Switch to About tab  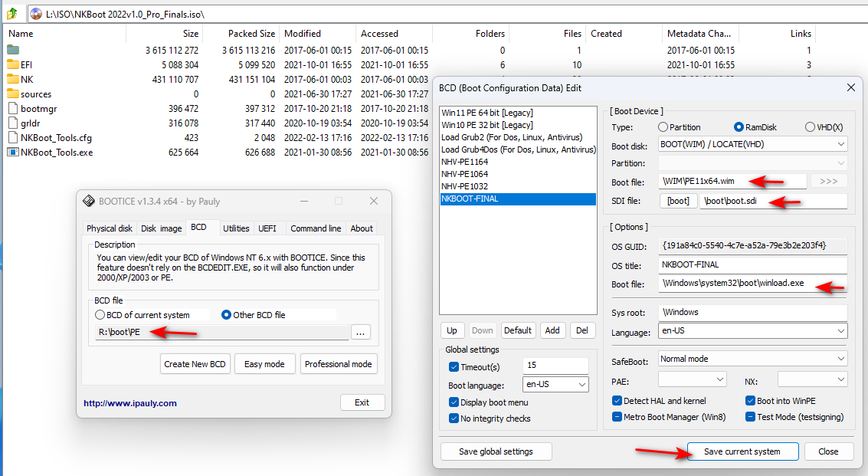tap(362, 228)
